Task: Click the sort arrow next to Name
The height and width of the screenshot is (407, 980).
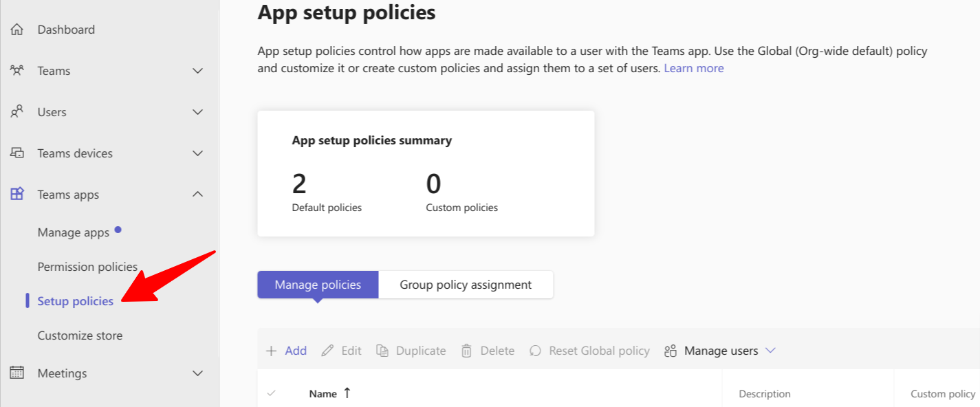Action: click(347, 393)
